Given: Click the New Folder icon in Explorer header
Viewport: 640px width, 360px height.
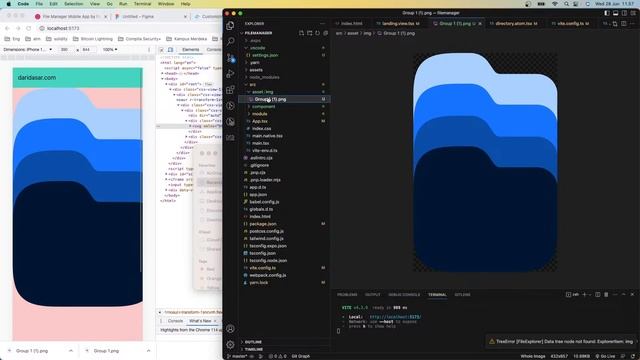Looking at the screenshot, I should click(309, 33).
